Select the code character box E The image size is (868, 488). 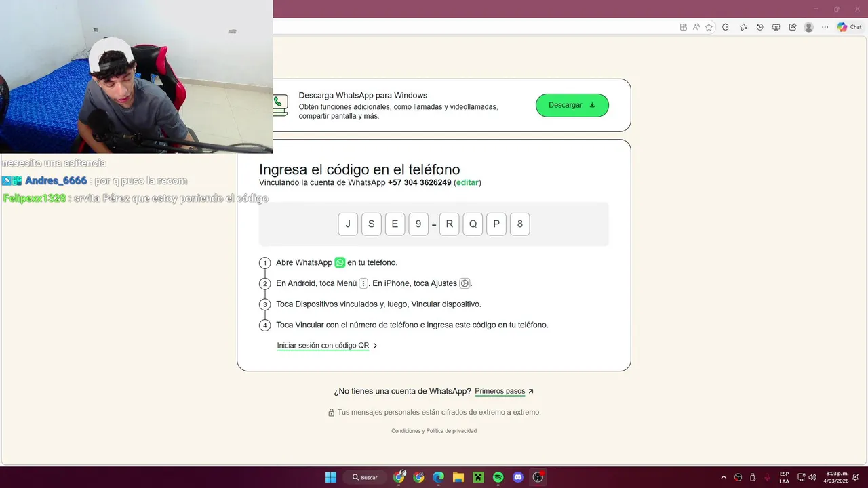(395, 224)
